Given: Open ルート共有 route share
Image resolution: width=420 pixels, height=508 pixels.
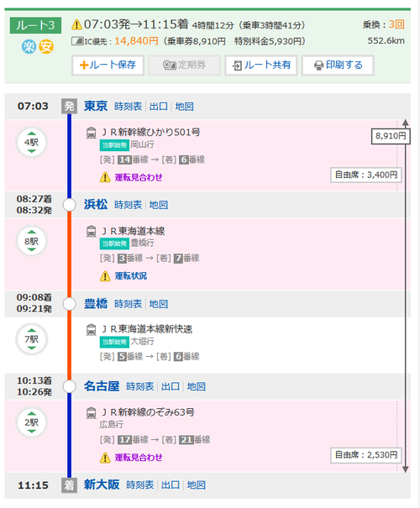Looking at the screenshot, I should [261, 65].
